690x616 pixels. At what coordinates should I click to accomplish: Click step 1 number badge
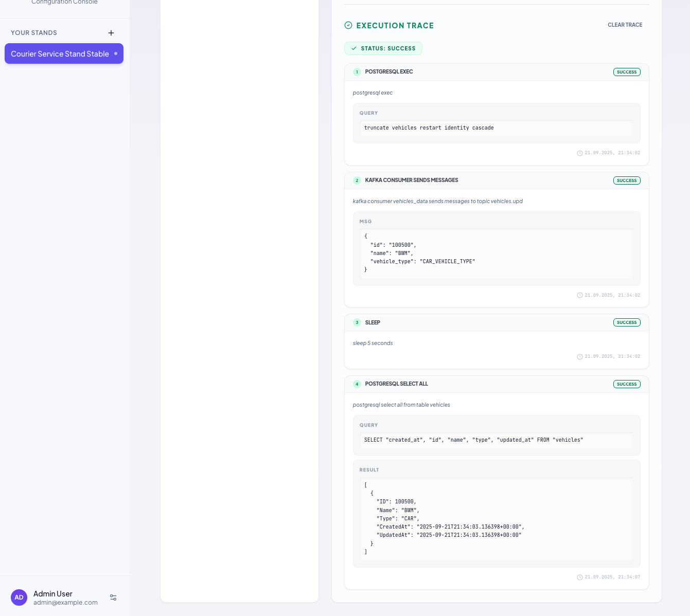click(357, 72)
